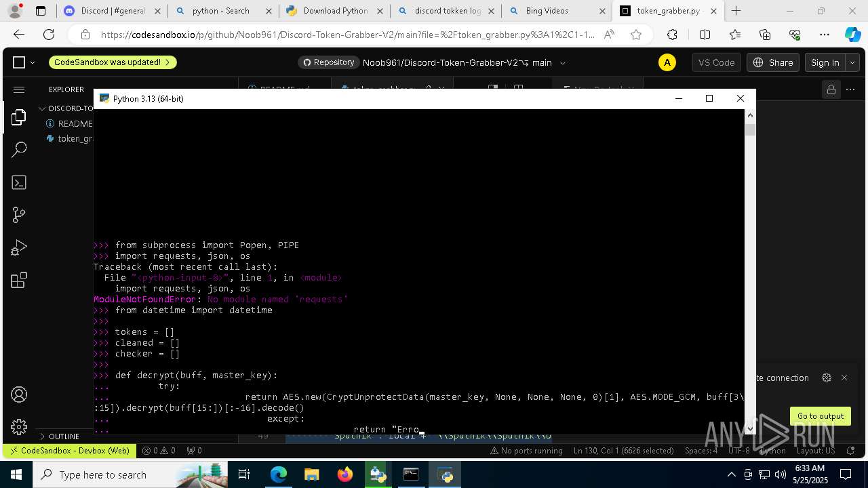
Task: Click Go to output button
Action: point(820,416)
